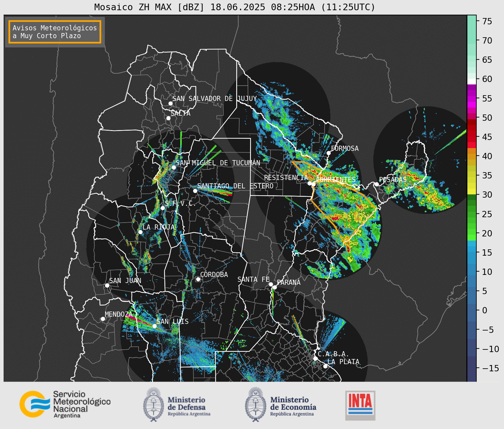Click the 0 dBZ label on color scale
Viewport: 504px width, 429px height.
(485, 310)
